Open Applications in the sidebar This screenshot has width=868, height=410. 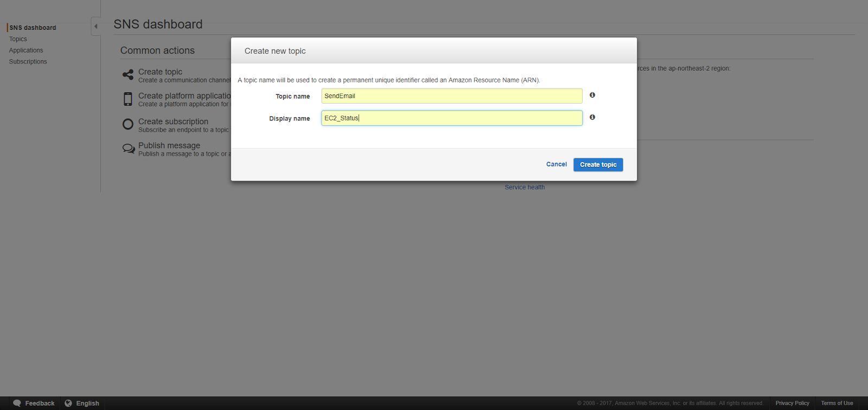(x=26, y=50)
